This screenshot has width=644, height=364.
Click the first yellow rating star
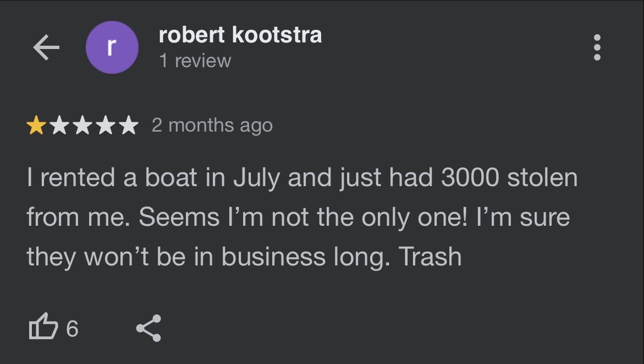(x=36, y=125)
